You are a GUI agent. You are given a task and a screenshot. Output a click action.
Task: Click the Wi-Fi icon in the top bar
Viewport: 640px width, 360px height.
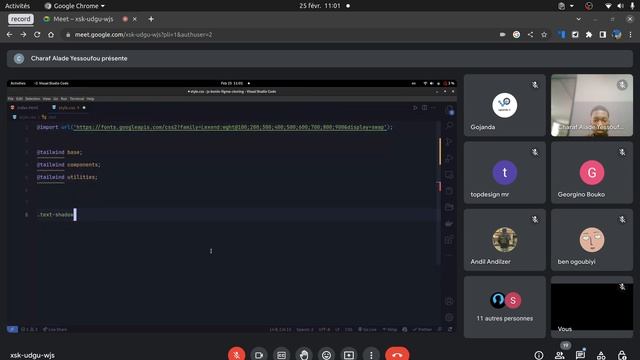(609, 6)
